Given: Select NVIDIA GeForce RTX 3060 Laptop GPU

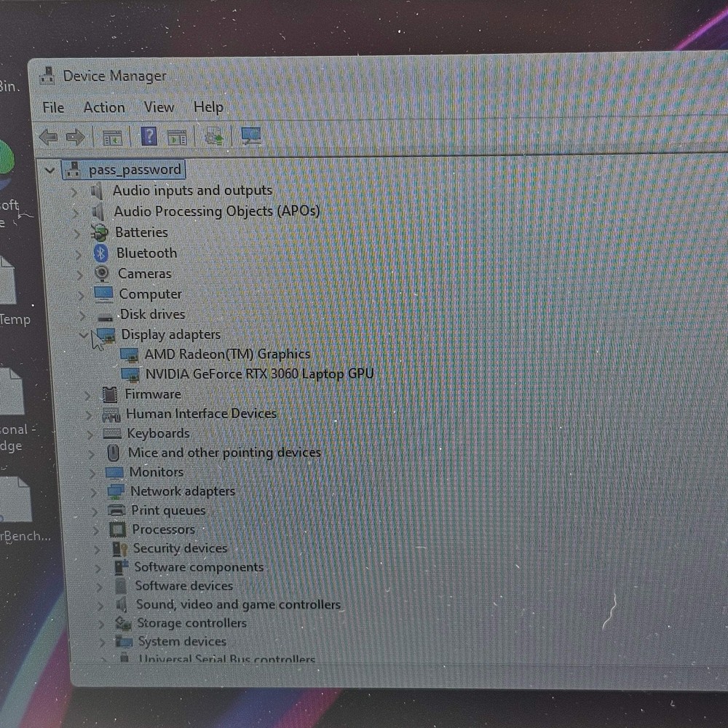Looking at the screenshot, I should click(x=258, y=374).
